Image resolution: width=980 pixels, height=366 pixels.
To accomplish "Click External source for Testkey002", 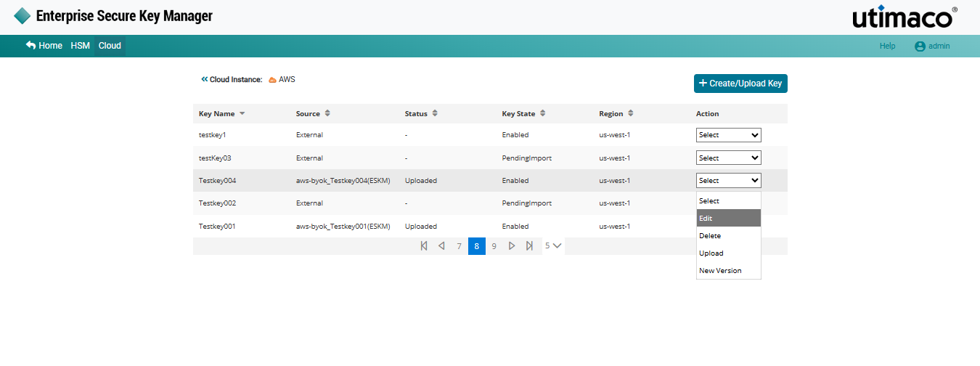I will [309, 203].
